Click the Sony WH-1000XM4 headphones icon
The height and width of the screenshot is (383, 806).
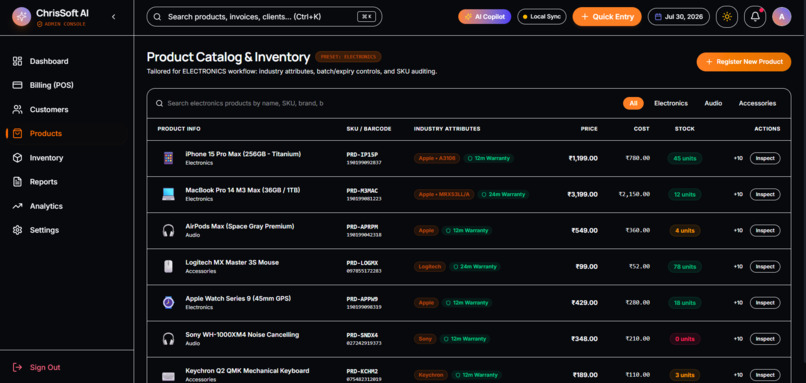[x=168, y=339]
